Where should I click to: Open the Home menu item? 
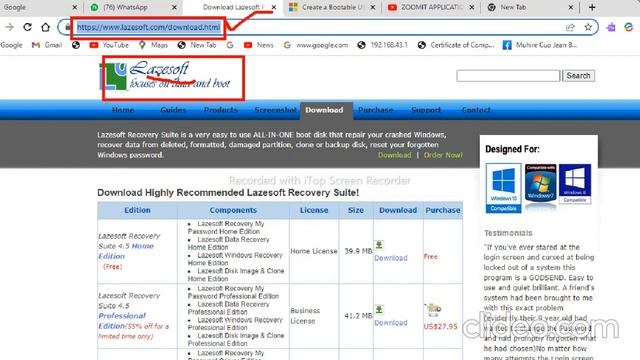click(123, 110)
